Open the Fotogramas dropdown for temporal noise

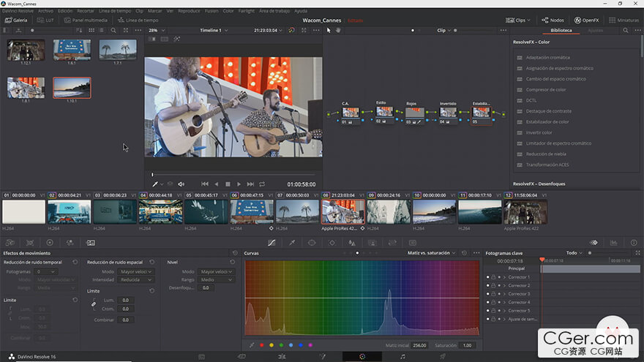click(x=46, y=271)
